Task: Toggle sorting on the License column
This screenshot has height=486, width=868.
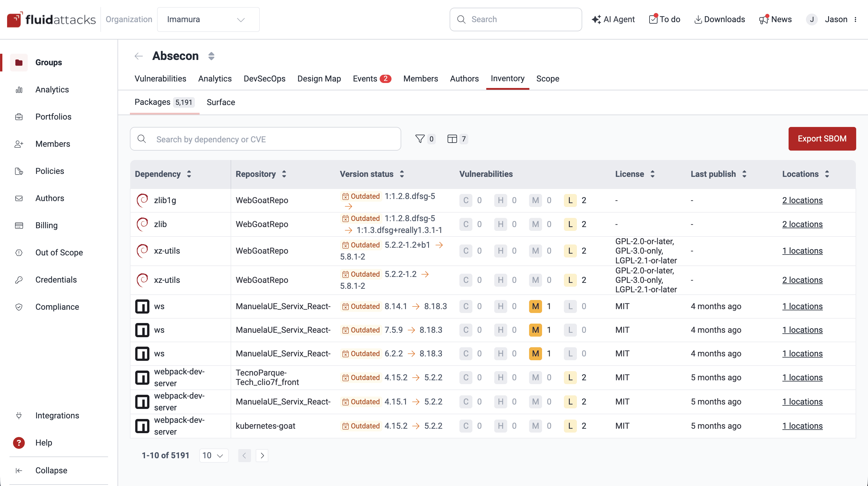Action: point(652,174)
